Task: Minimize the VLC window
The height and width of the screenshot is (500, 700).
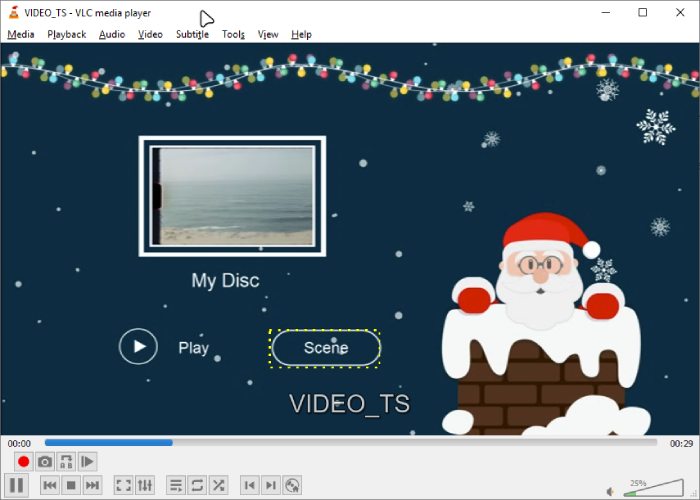Action: (x=606, y=12)
